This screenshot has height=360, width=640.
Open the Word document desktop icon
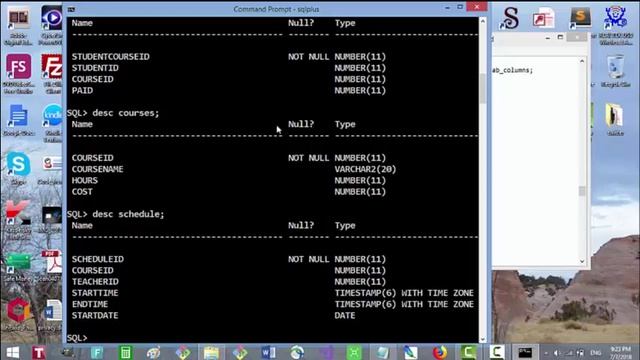point(52,315)
